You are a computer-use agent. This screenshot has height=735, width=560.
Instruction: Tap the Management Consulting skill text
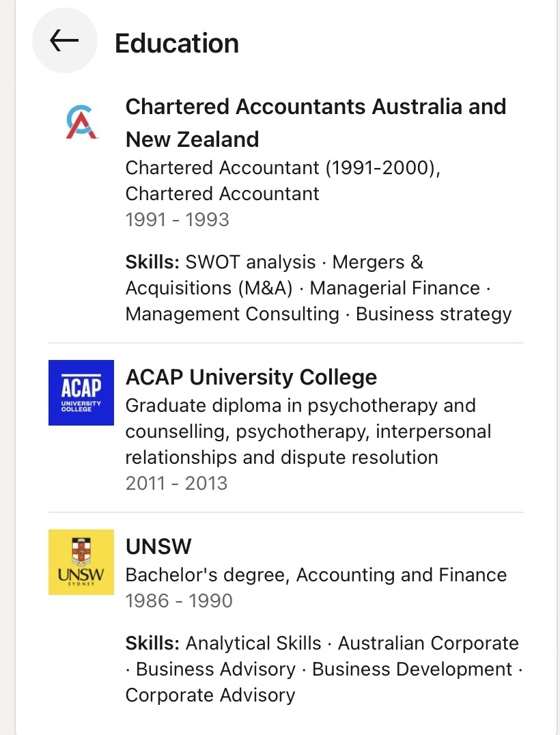click(232, 314)
